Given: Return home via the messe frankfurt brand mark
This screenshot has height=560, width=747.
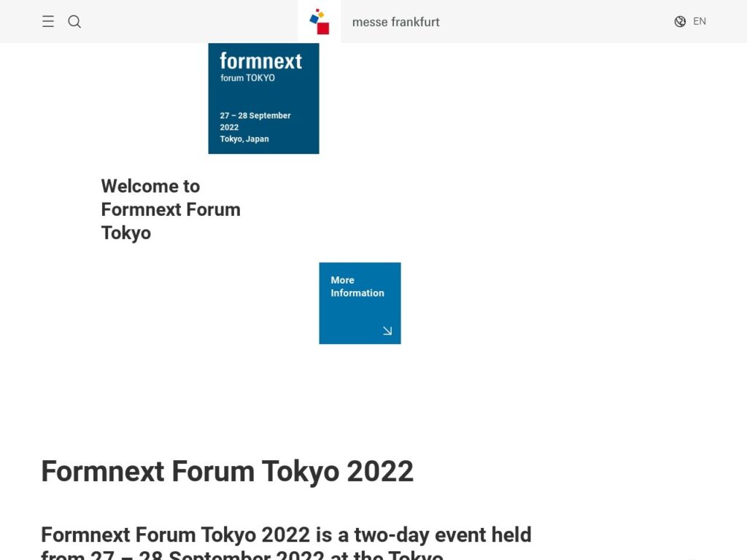Looking at the screenshot, I should 318,21.
